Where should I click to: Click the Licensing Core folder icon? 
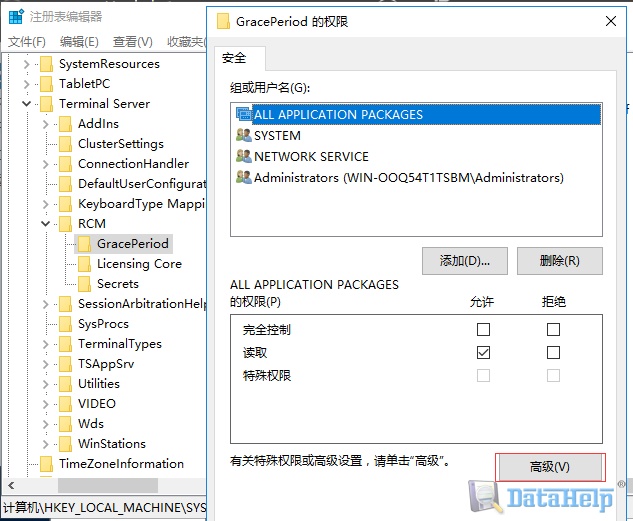pyautogui.click(x=85, y=264)
